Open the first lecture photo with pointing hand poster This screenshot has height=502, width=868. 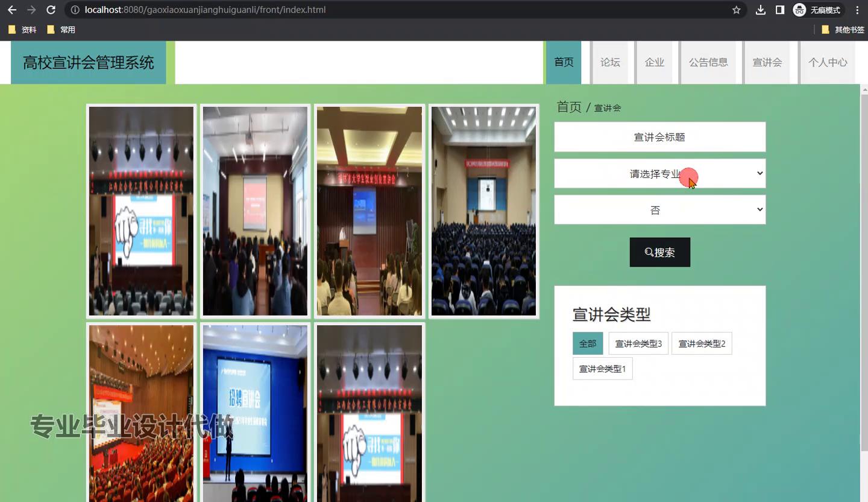[141, 211]
